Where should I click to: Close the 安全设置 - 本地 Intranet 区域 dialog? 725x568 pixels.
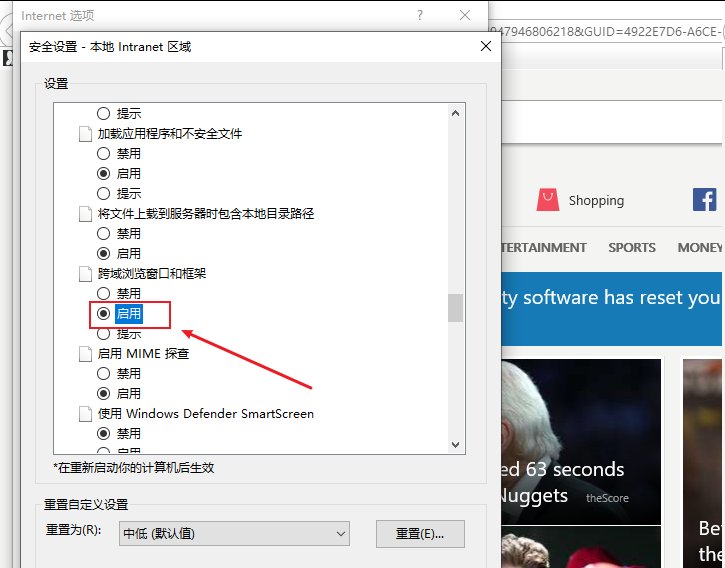(x=485, y=46)
